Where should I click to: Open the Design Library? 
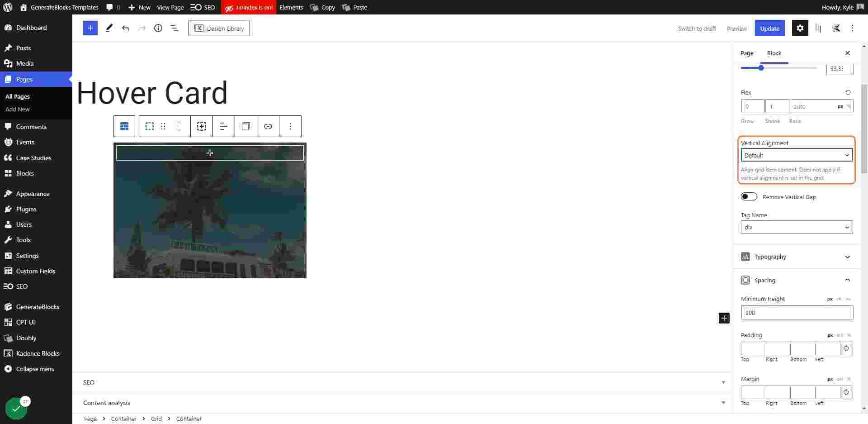click(x=219, y=28)
